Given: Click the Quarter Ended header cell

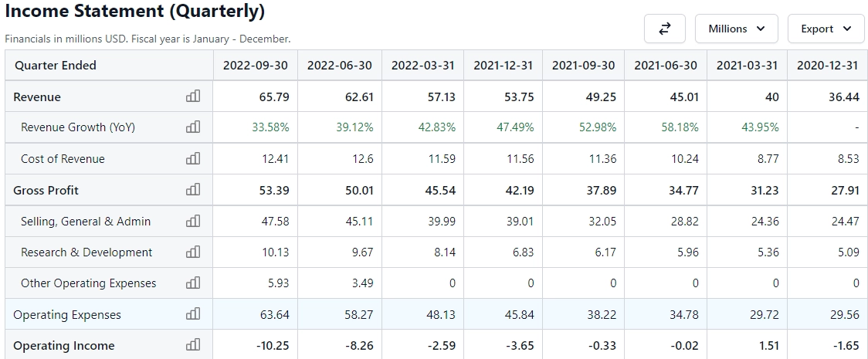Looking at the screenshot, I should (56, 66).
